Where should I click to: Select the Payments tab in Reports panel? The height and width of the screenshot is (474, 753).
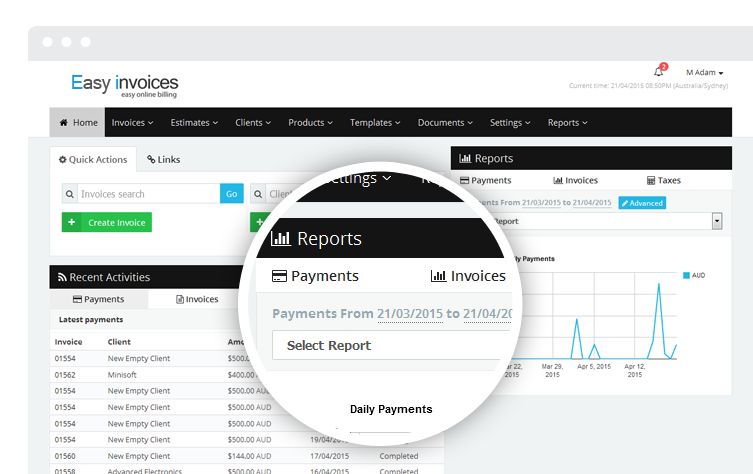[x=485, y=181]
